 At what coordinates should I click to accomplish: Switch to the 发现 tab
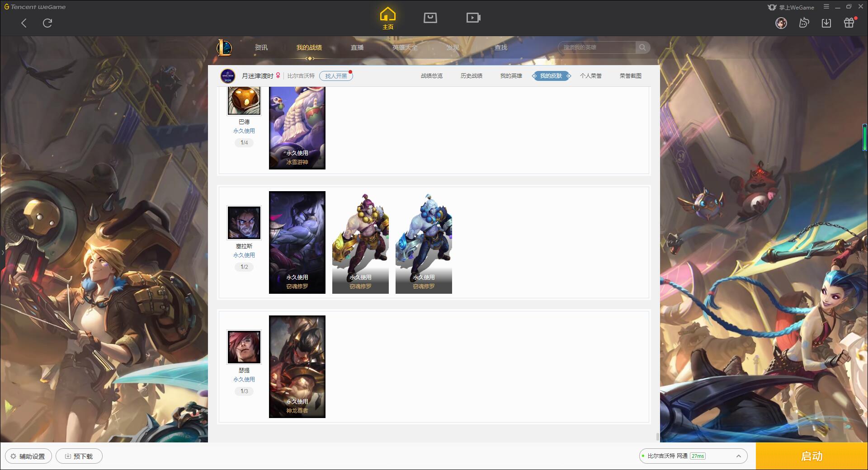tap(453, 47)
